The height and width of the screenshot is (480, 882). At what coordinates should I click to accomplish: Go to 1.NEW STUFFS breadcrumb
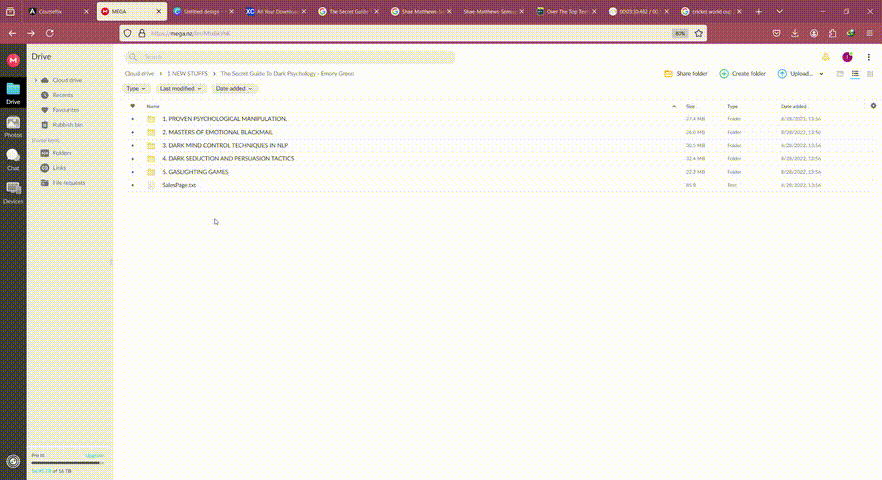tap(187, 74)
